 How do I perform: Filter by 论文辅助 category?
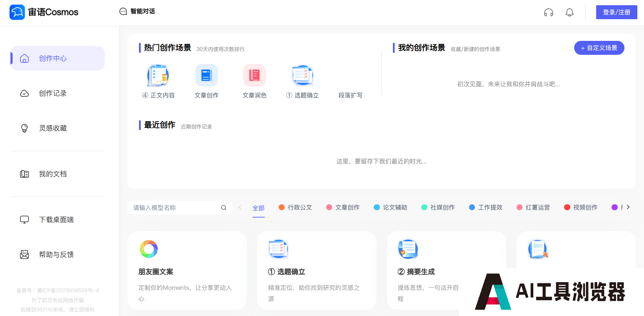(390, 207)
